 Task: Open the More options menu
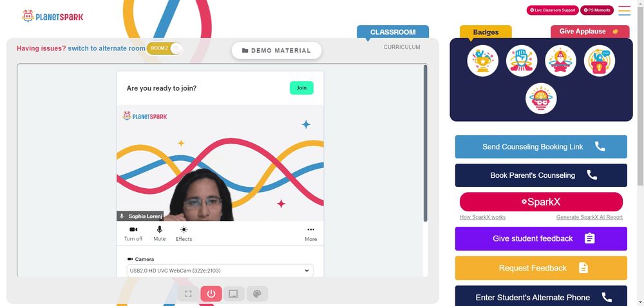(311, 234)
